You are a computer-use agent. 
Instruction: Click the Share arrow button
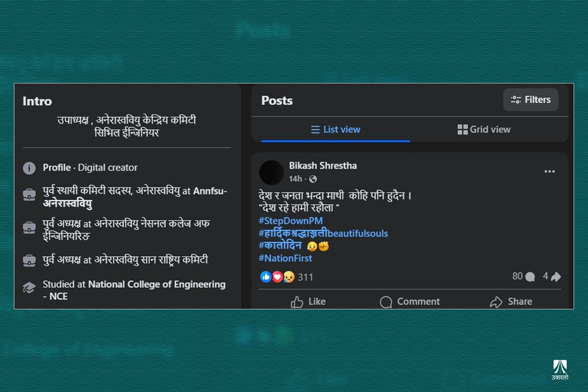tap(511, 302)
